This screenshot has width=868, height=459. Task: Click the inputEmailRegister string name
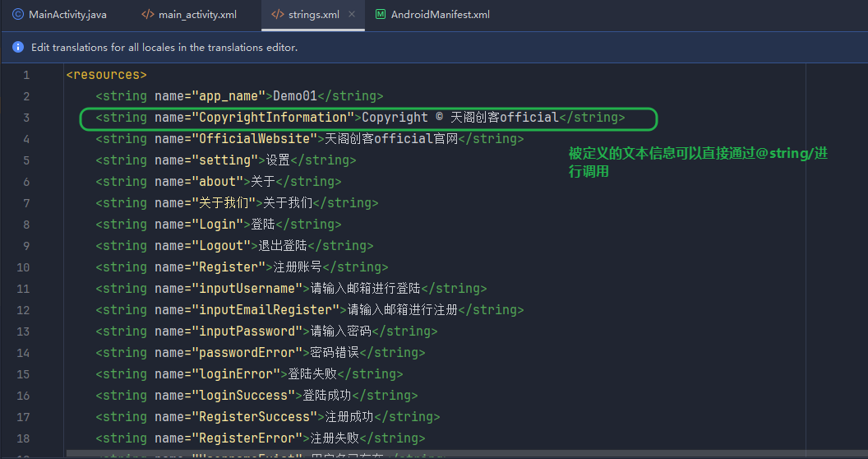[265, 310]
